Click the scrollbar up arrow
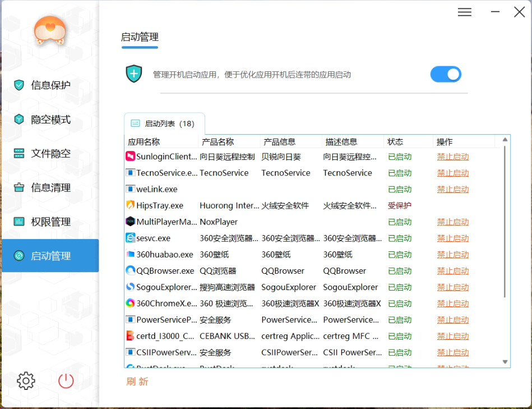This screenshot has height=409, width=532. click(x=505, y=140)
